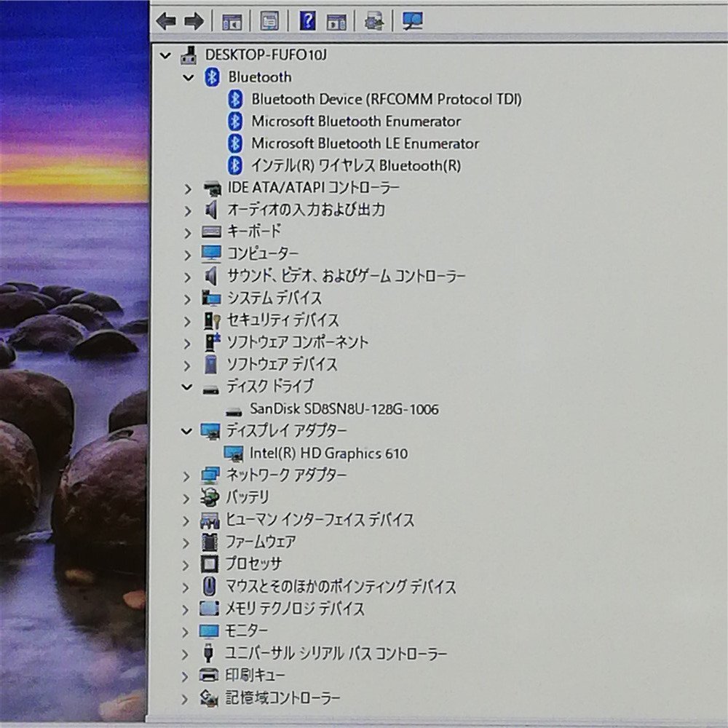The image size is (728, 728).
Task: Collapse the DESKTOP-FUFO10J root node
Action: [x=165, y=55]
